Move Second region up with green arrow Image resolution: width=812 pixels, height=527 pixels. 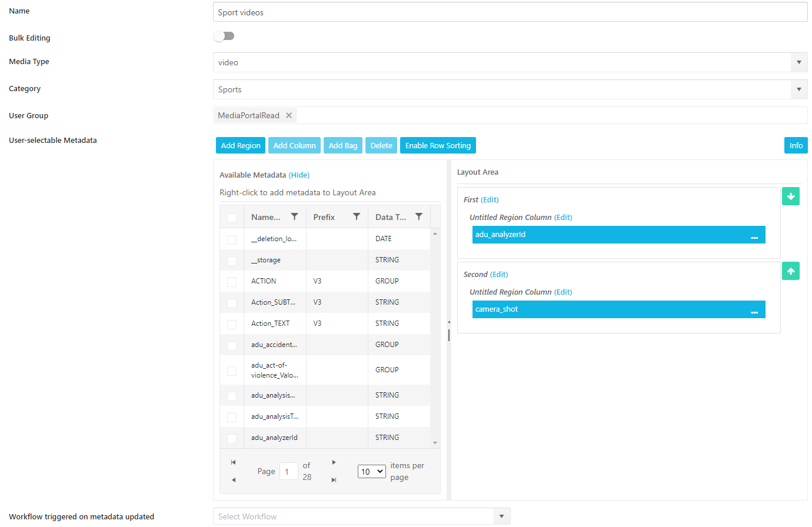click(790, 271)
